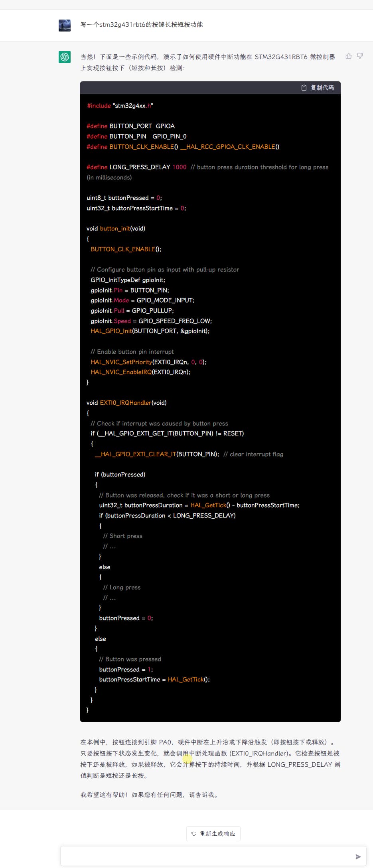
Task: Click the 重新生成响应 button label
Action: click(x=217, y=833)
